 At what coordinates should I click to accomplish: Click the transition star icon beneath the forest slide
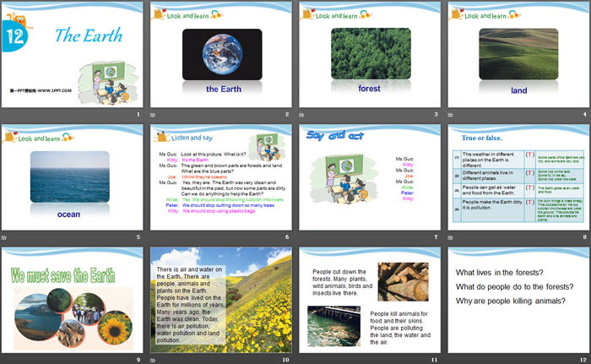tap(301, 115)
